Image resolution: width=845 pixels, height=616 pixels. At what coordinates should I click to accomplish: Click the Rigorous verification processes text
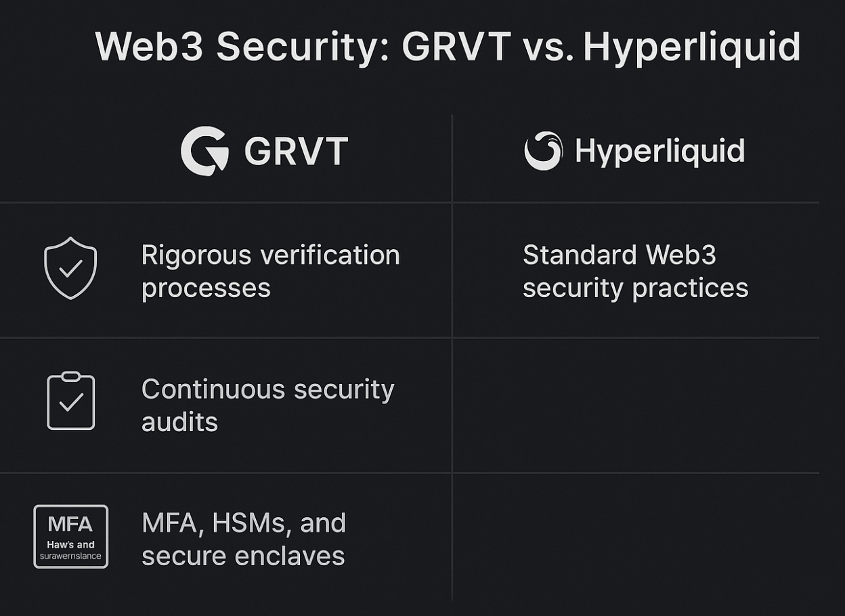click(x=270, y=271)
